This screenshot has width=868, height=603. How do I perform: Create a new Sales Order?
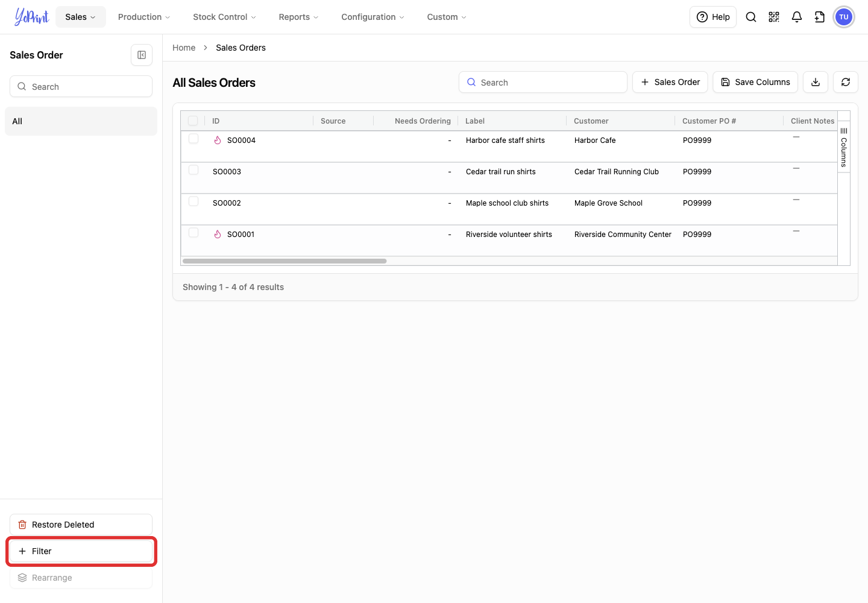tap(670, 82)
